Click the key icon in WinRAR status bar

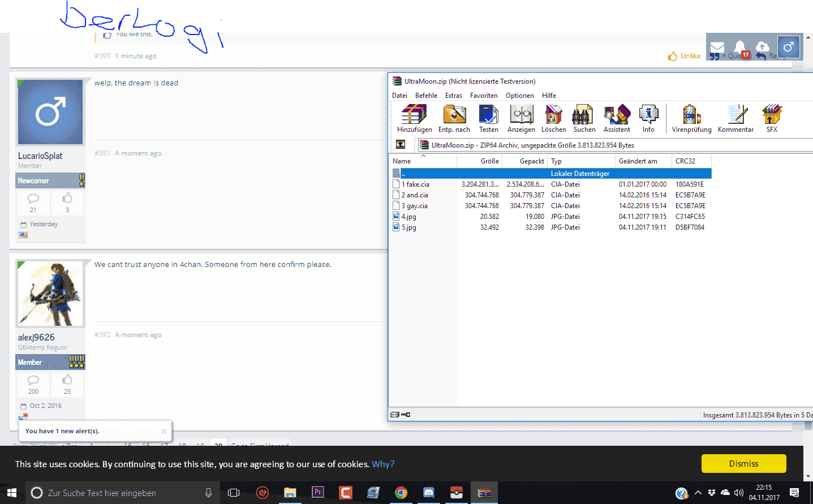tap(406, 415)
